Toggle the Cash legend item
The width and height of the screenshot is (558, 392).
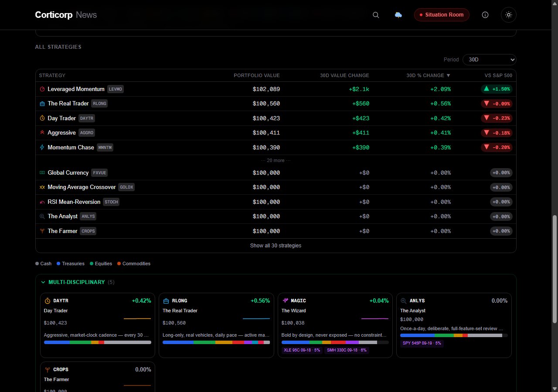point(44,264)
